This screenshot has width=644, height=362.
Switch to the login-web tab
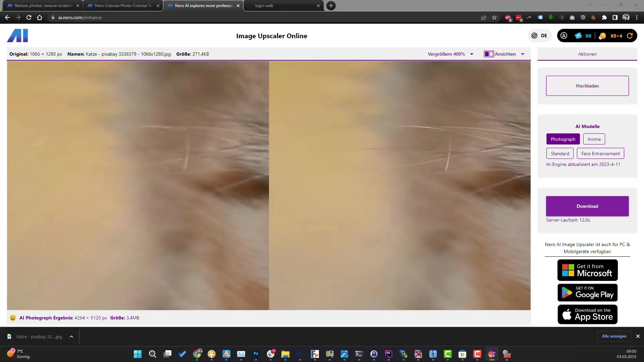(x=264, y=6)
